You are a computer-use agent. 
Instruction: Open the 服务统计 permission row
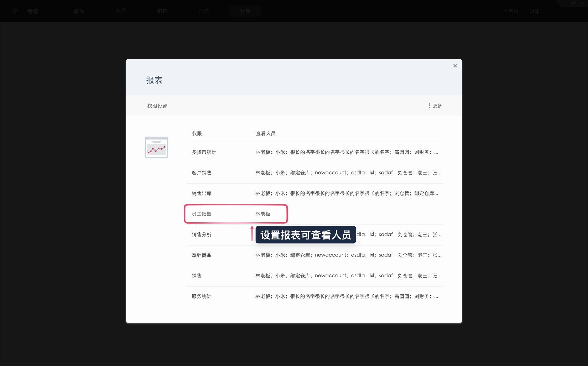pos(315,296)
